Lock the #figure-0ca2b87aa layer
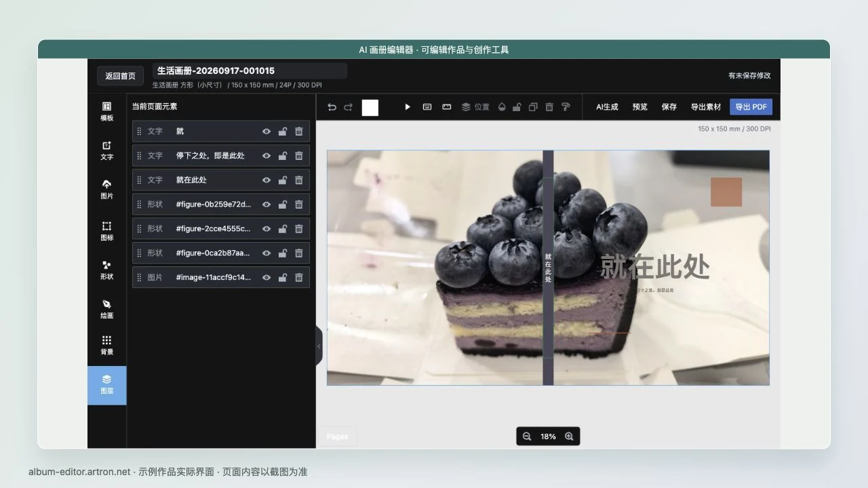This screenshot has height=488, width=868. click(283, 253)
